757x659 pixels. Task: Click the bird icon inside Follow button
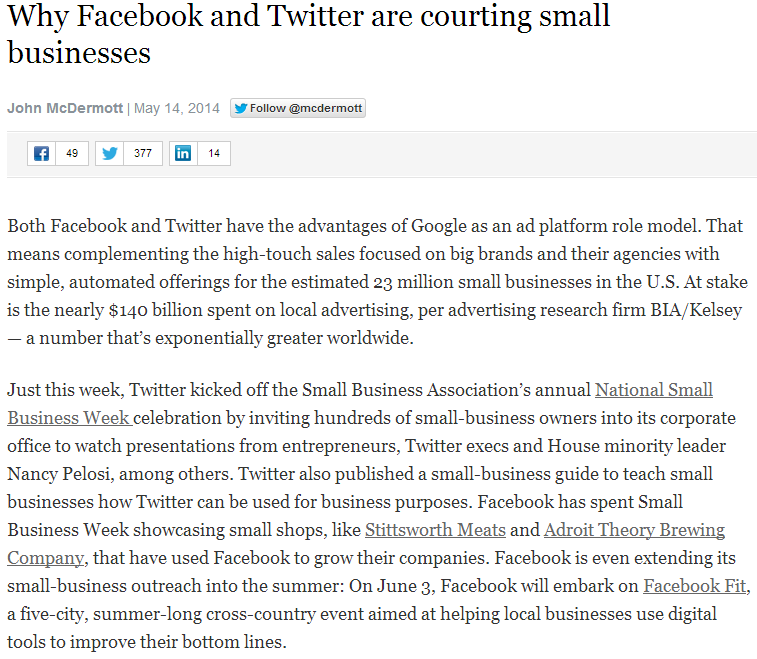coord(240,108)
